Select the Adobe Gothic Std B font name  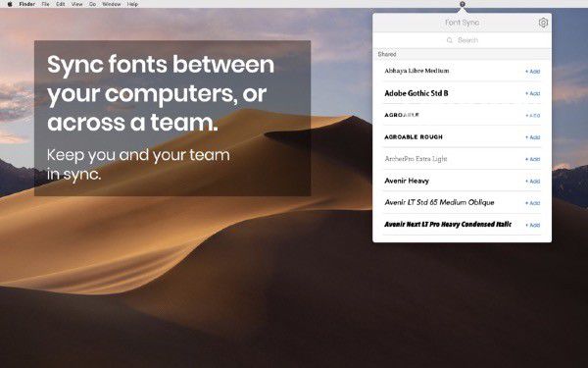coord(416,93)
